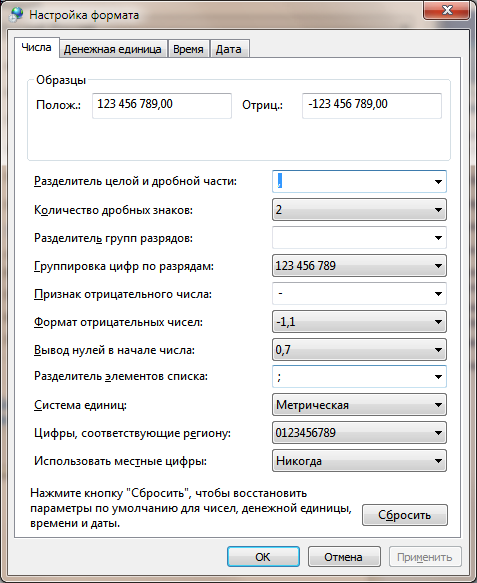Screen dimensions: 477x583
Task: Select the Числа tab
Action: point(36,48)
